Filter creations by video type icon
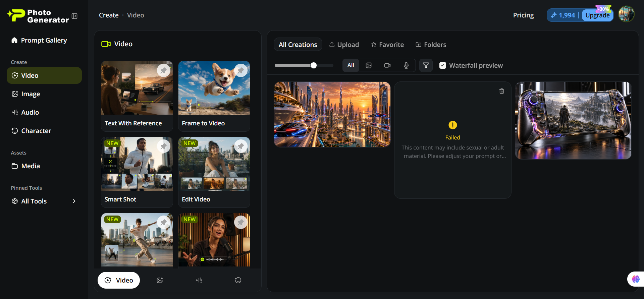Image resolution: width=644 pixels, height=299 pixels. tap(387, 65)
